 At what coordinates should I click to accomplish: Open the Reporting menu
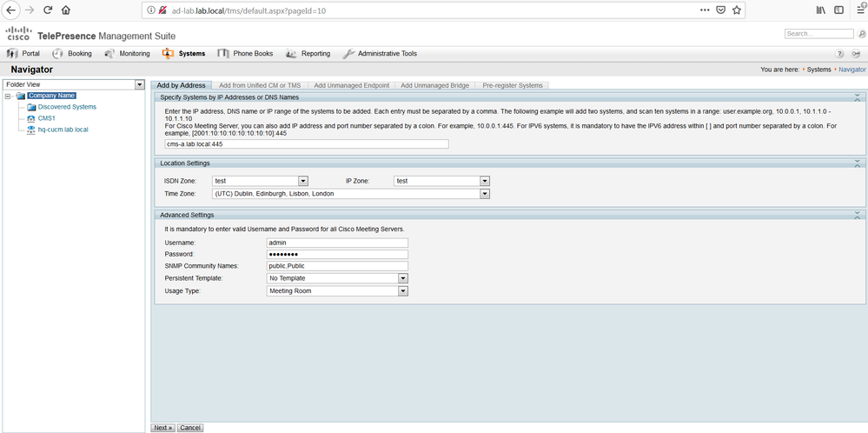(308, 54)
